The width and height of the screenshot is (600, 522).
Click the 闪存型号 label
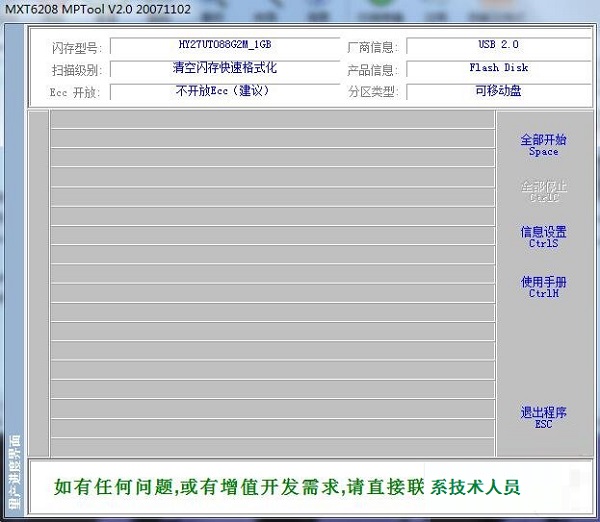click(77, 48)
